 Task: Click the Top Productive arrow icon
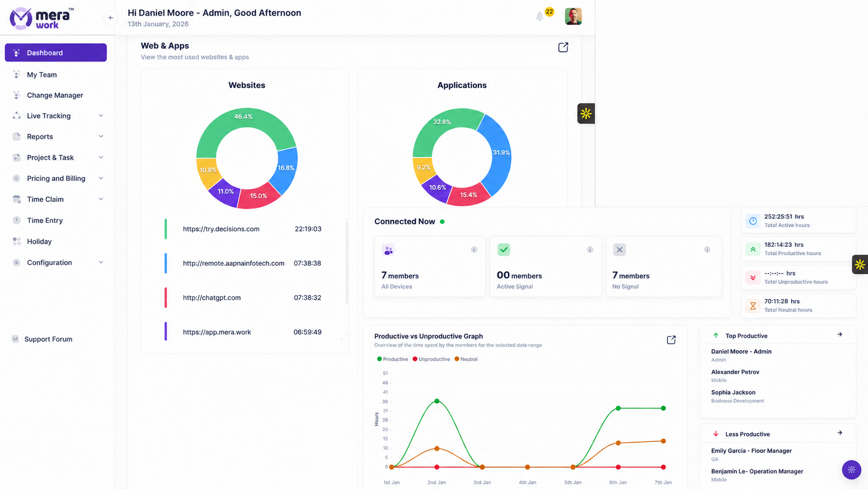click(x=840, y=335)
